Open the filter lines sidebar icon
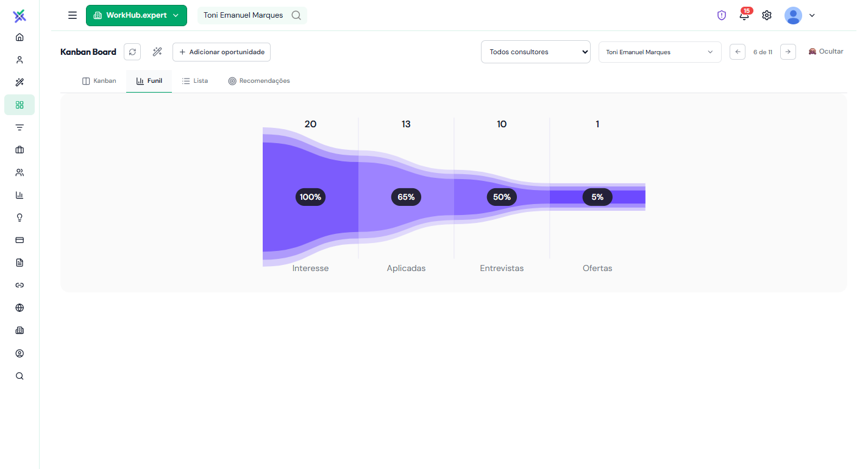Viewport: 868px width, 469px height. pos(20,127)
